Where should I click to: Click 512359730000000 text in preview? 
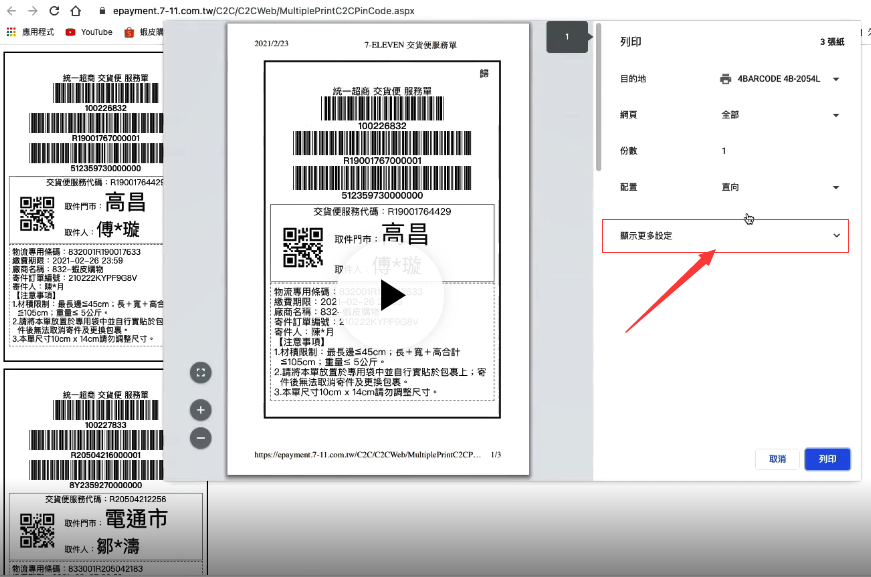pyautogui.click(x=382, y=195)
